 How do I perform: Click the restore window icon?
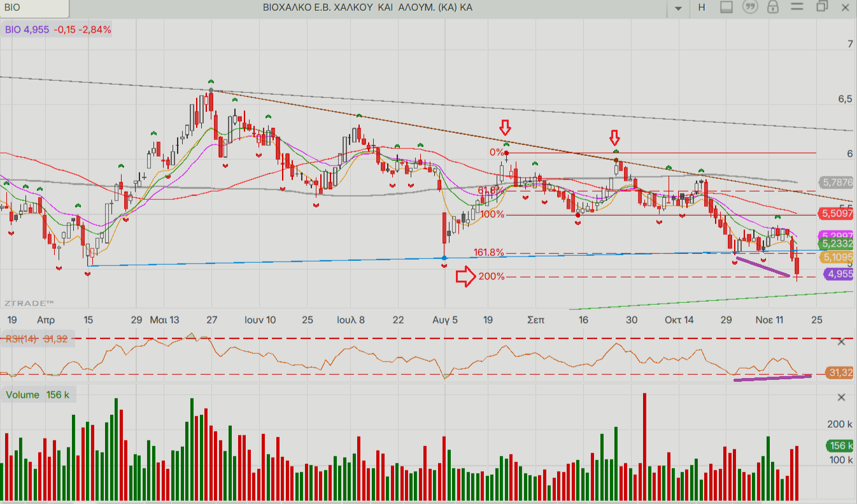(821, 8)
